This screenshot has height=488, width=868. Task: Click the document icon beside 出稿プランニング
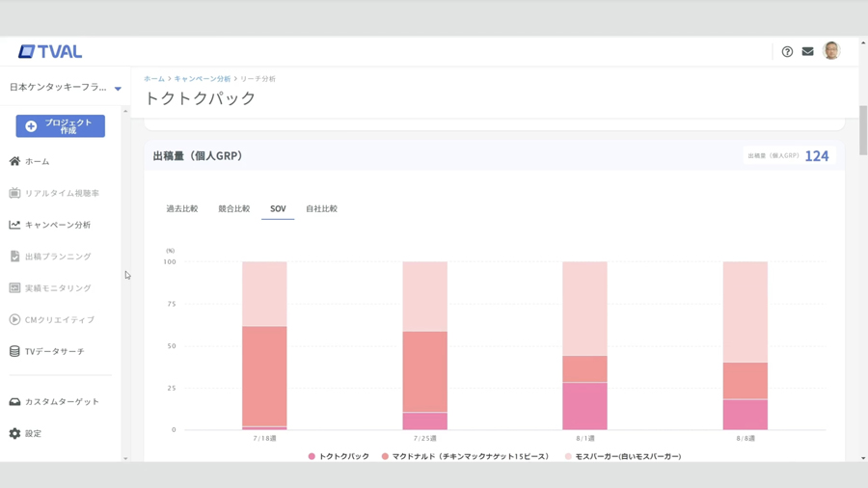coord(14,257)
